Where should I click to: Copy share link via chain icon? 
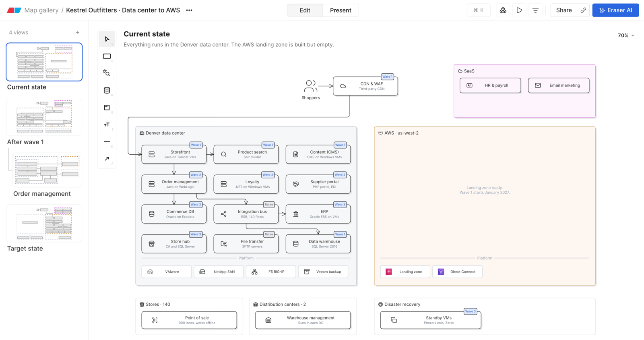point(583,10)
